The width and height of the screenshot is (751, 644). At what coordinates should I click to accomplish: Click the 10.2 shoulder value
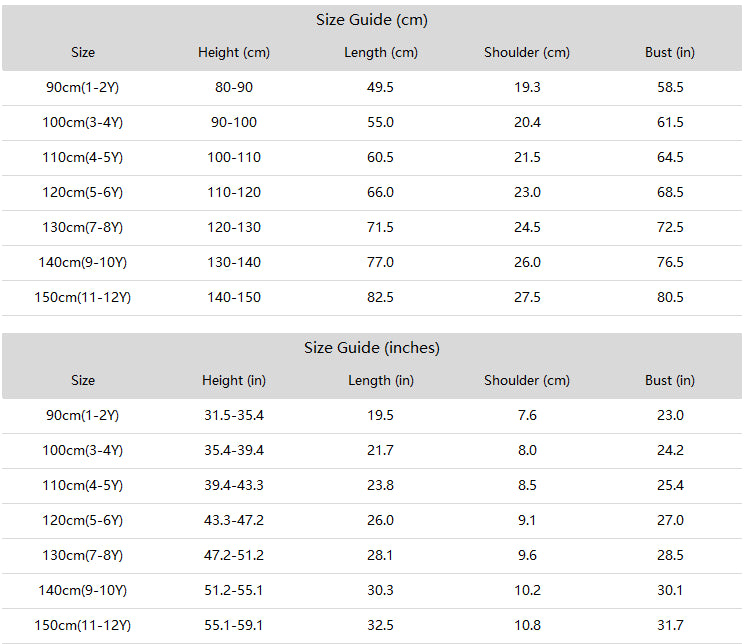point(527,590)
